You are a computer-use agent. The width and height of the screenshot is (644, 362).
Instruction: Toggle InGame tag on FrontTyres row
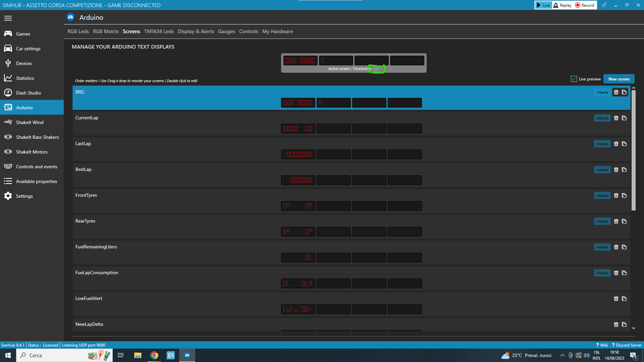point(602,195)
